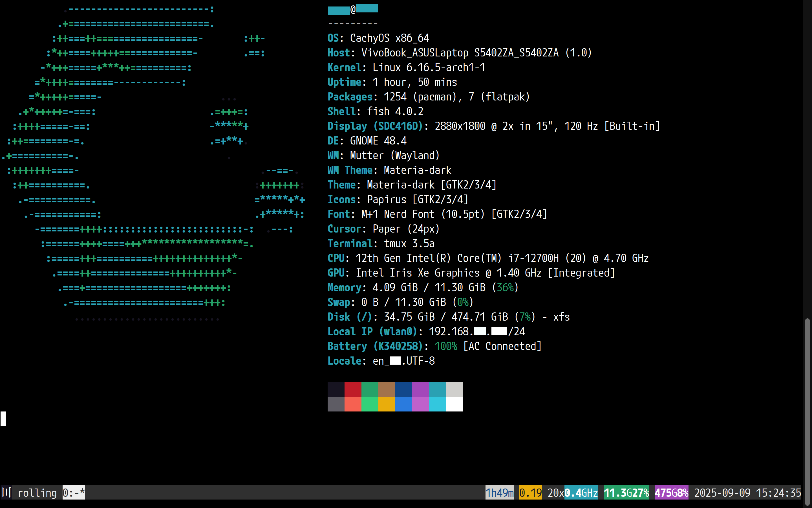Click the teal swatch in the top row
This screenshot has height=508, width=812.
click(x=438, y=389)
